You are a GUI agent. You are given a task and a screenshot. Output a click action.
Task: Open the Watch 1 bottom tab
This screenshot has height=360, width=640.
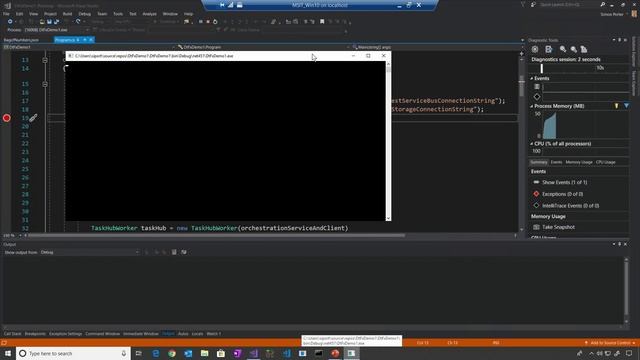point(213,334)
